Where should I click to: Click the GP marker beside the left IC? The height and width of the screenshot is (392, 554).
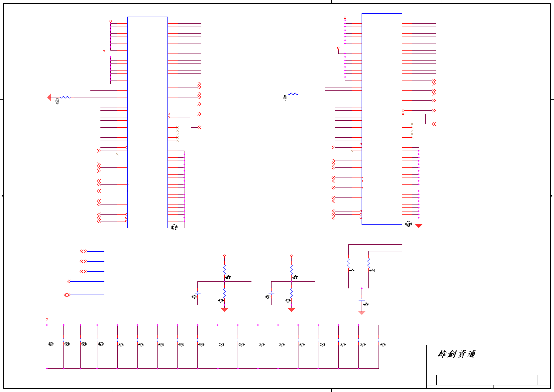174,227
